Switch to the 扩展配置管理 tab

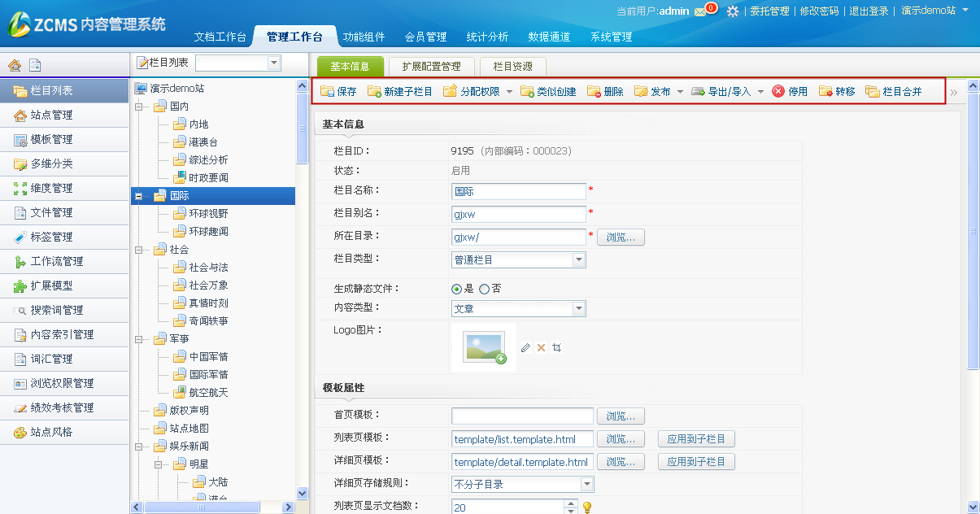(x=431, y=67)
